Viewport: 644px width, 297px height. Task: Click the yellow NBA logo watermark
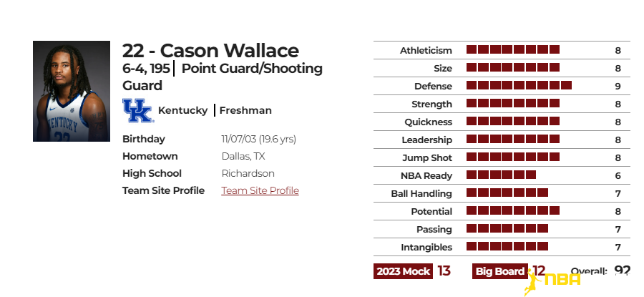[552, 282]
